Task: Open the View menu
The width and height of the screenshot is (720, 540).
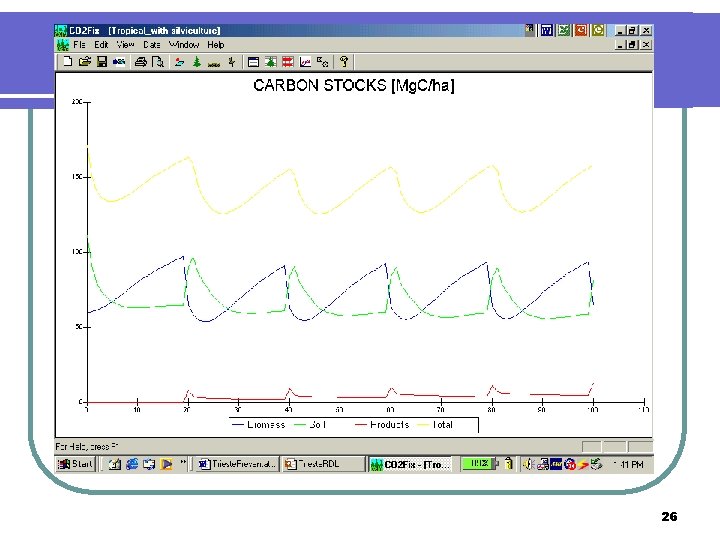Action: 125,45
